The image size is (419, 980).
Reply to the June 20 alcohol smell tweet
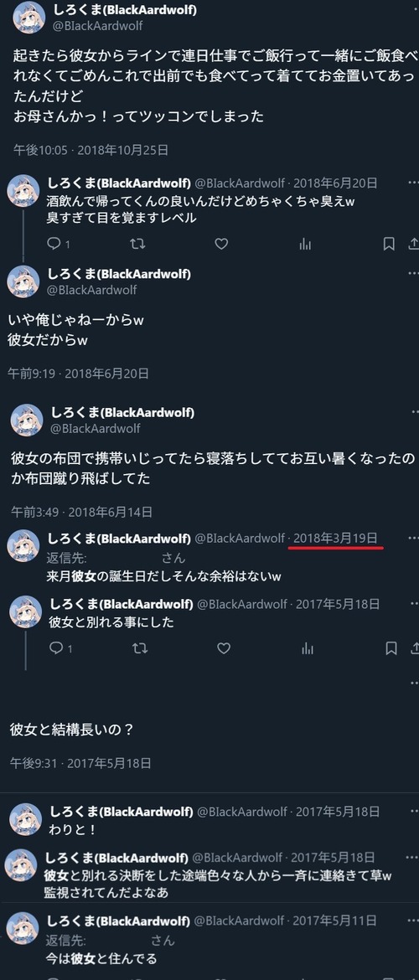pyautogui.click(x=55, y=245)
